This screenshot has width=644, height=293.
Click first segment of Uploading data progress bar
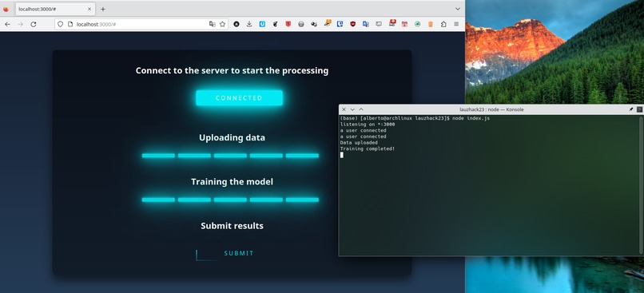tap(158, 156)
